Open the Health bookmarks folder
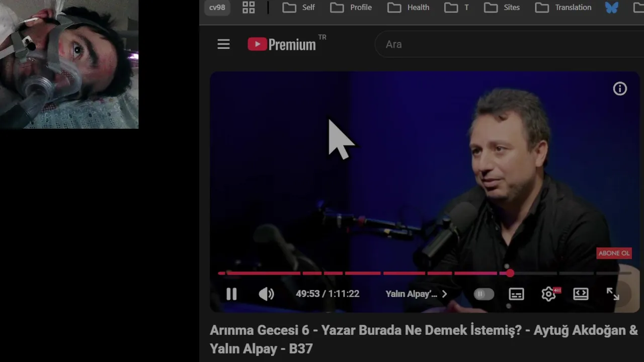This screenshot has height=362, width=644. [408, 8]
